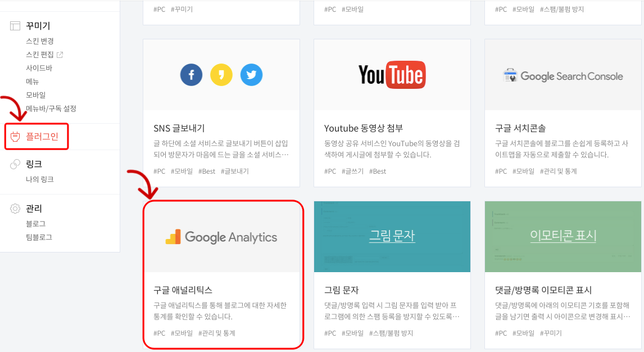This screenshot has width=644, height=352.
Task: Go to 모바일 settings in sidebar
Action: [36, 95]
